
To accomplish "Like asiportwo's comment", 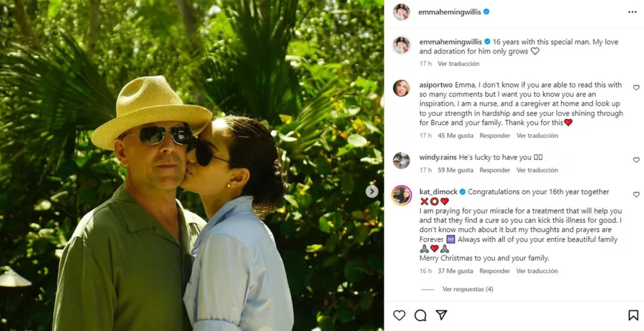I will (x=636, y=88).
